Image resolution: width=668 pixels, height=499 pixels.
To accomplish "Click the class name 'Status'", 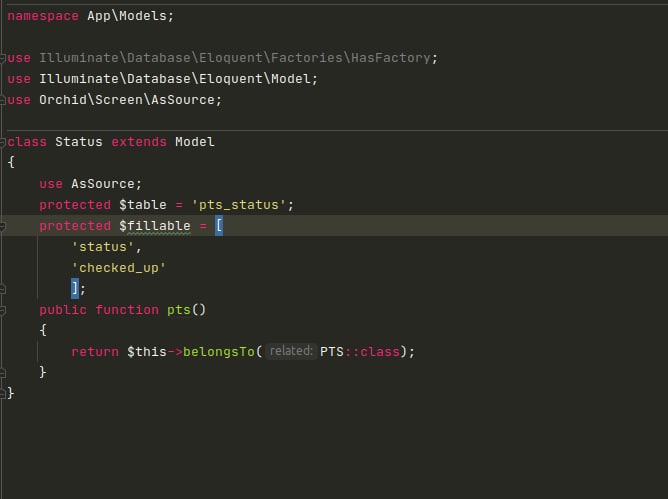I will 79,141.
